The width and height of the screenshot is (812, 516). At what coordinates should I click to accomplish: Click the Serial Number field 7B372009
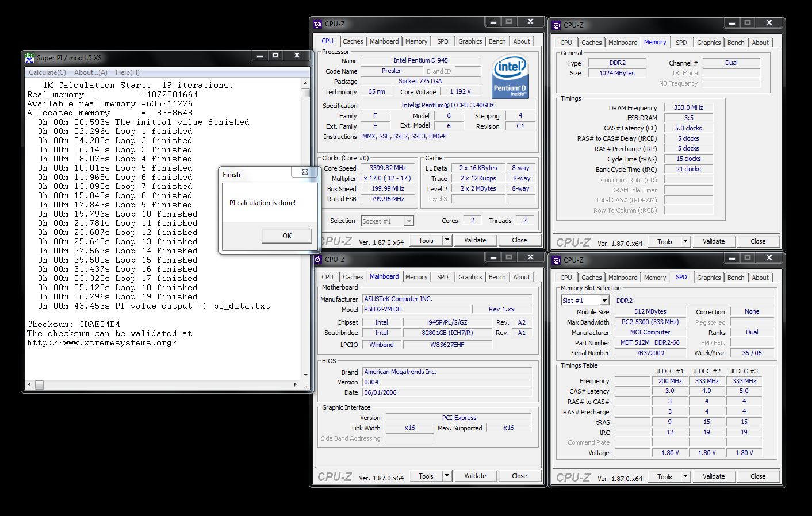coord(650,353)
